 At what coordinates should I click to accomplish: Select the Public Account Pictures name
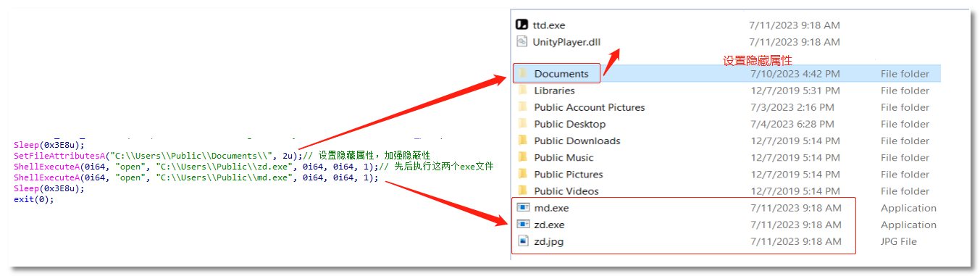click(x=590, y=107)
